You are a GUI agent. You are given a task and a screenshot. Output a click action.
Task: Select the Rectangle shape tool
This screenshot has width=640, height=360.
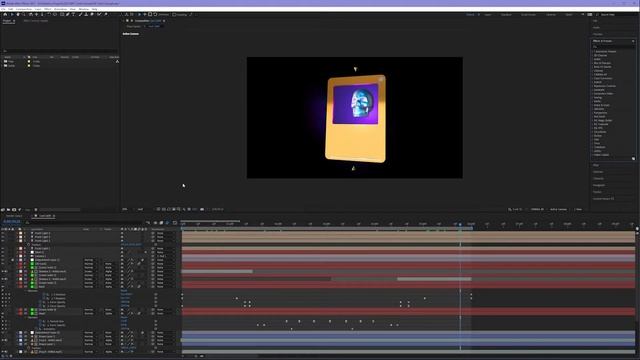click(x=62, y=14)
